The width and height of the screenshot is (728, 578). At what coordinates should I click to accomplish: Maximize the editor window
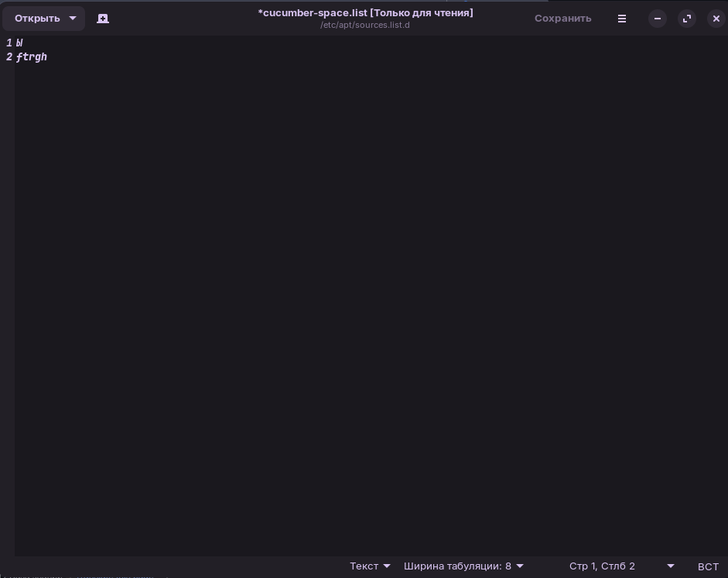point(687,19)
